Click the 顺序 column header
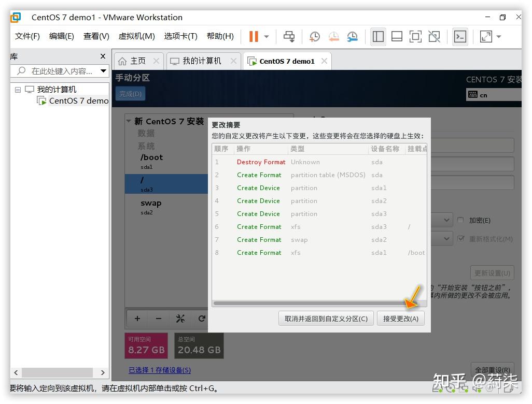 point(222,149)
